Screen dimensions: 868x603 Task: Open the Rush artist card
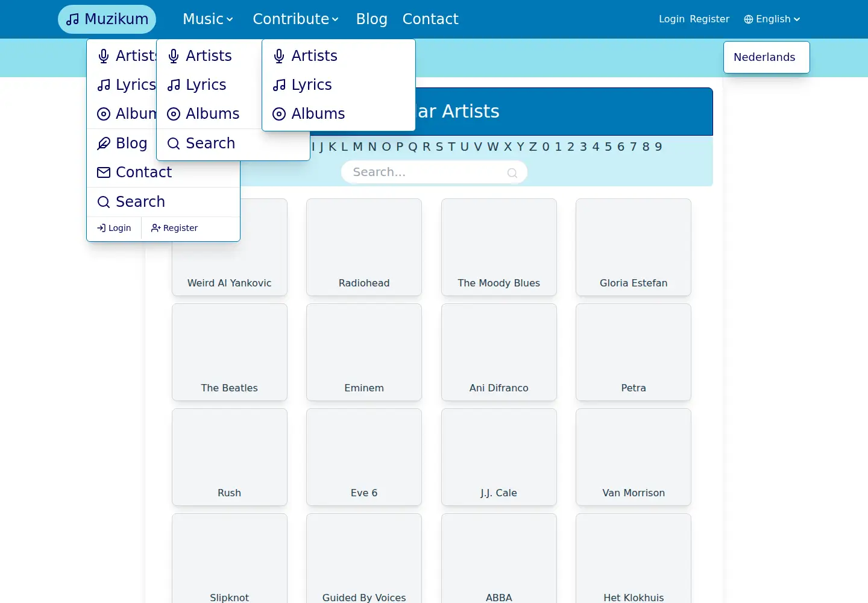coord(230,457)
